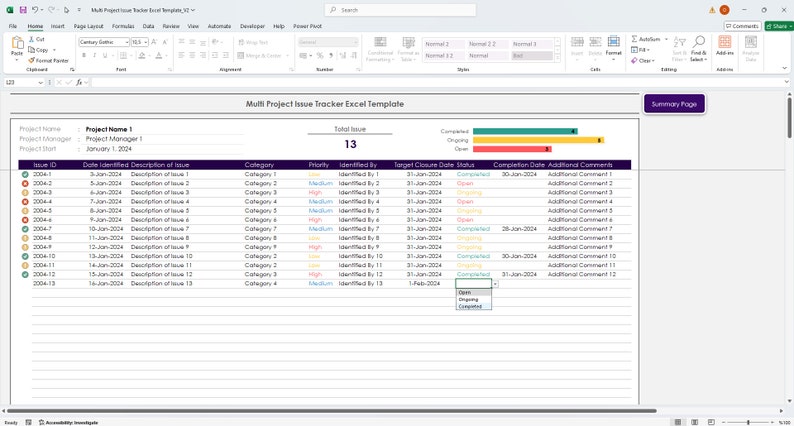794x426 pixels.
Task: Save the workbook with the purple disk icon
Action: [23, 10]
